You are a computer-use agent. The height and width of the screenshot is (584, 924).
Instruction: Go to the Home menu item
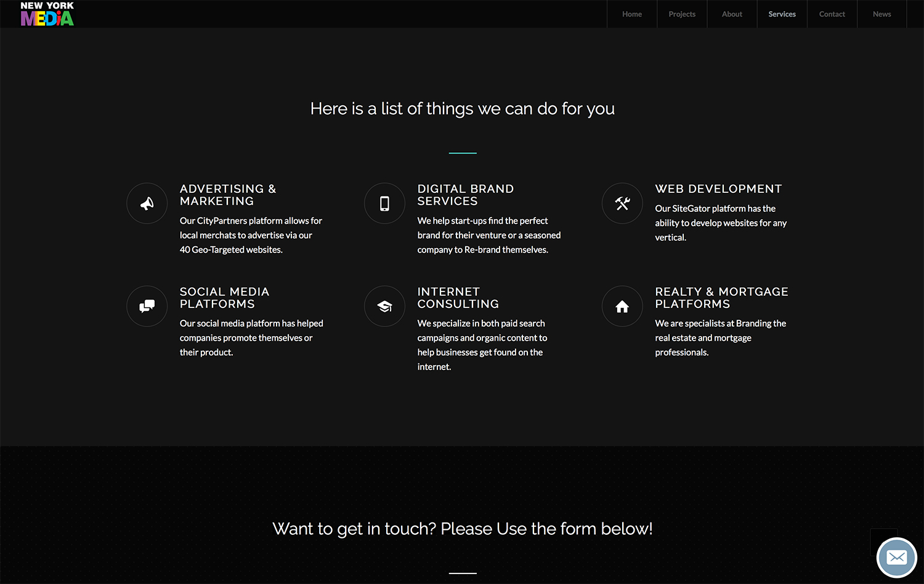[632, 14]
